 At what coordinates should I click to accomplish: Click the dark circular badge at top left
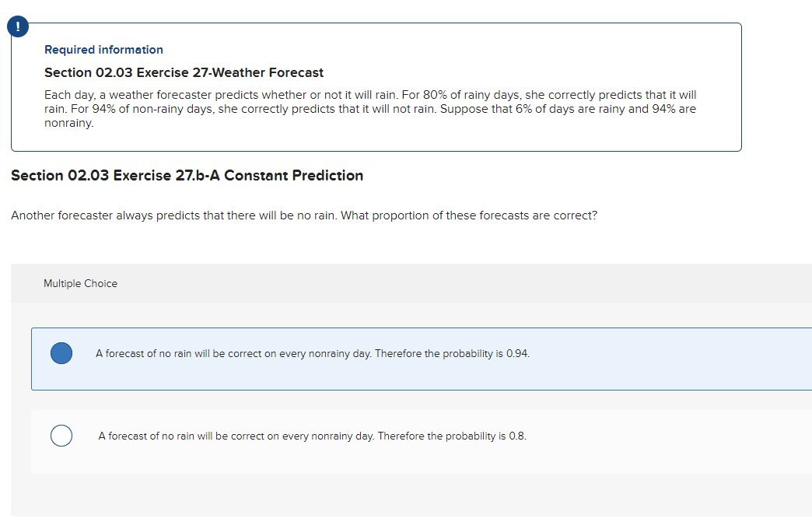click(x=17, y=26)
